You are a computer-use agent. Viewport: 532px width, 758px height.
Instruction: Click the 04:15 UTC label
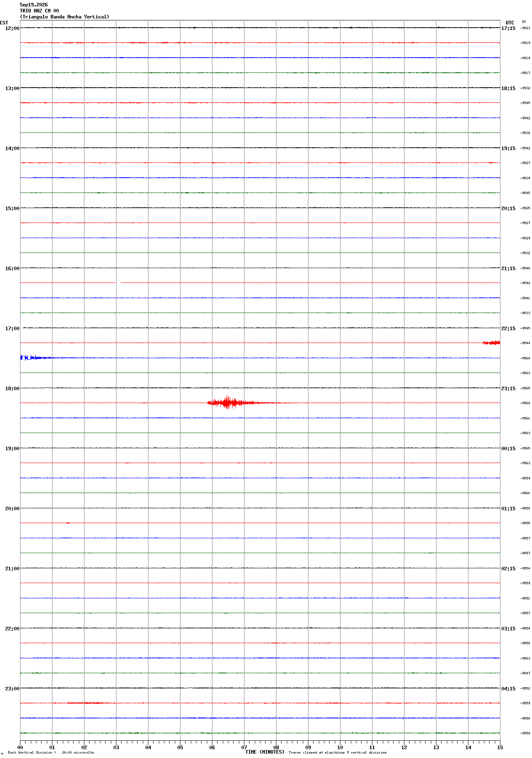pos(508,688)
